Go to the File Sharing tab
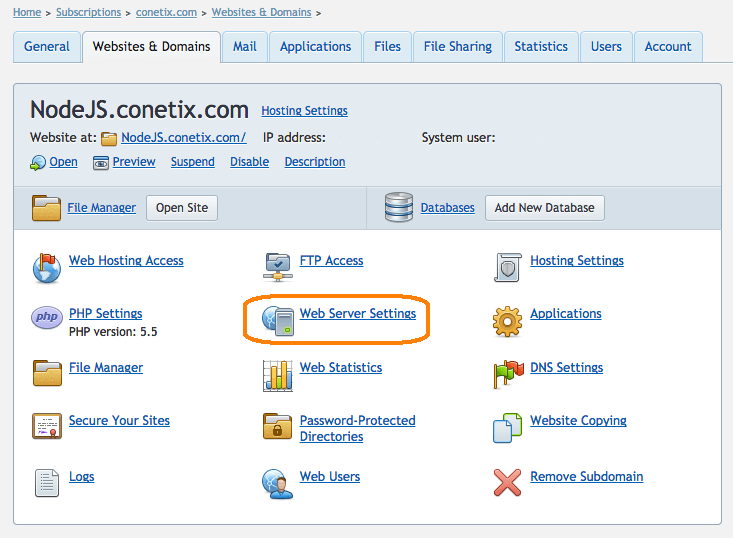The width and height of the screenshot is (733, 538). (x=458, y=47)
